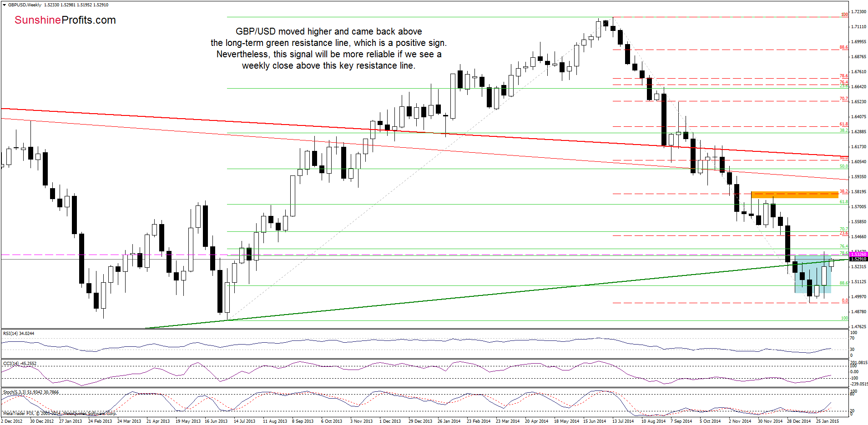The width and height of the screenshot is (868, 425).
Task: Click the annotation line 'weekly close above this key resistance line.'
Action: (328, 65)
